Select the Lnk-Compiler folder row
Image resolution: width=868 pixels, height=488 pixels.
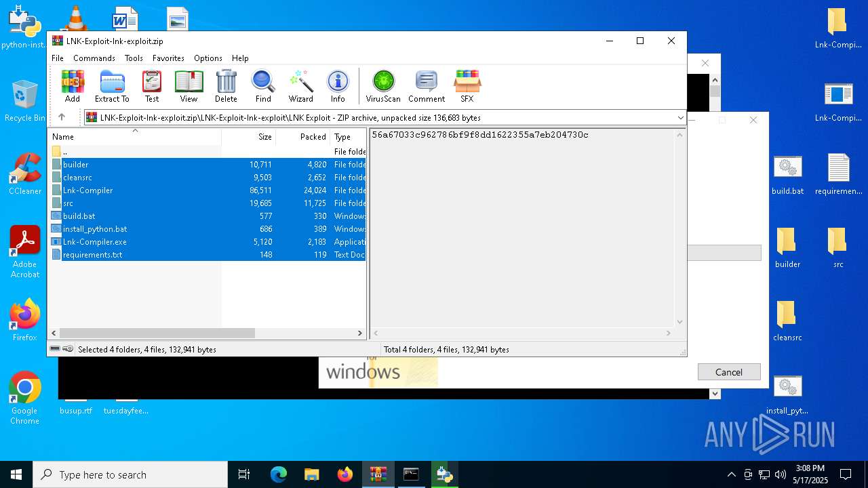point(208,190)
